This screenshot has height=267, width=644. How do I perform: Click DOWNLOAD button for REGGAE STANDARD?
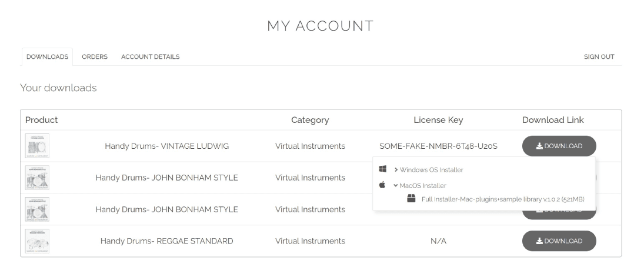pyautogui.click(x=559, y=241)
